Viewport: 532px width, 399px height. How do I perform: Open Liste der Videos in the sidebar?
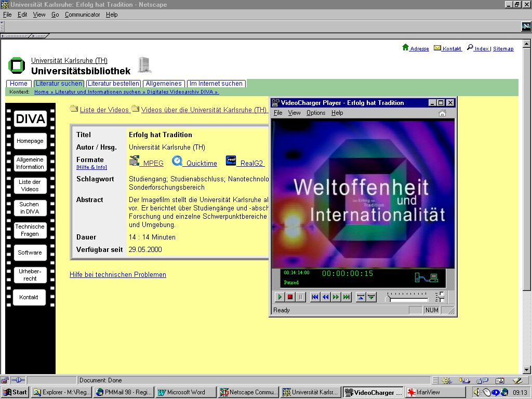click(x=30, y=185)
